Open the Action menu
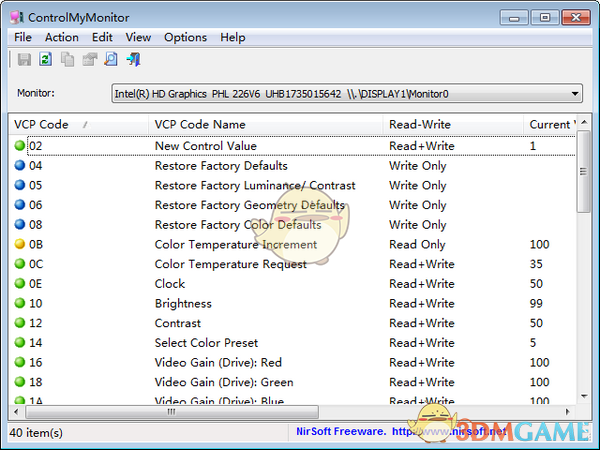600x450 pixels. click(x=62, y=37)
